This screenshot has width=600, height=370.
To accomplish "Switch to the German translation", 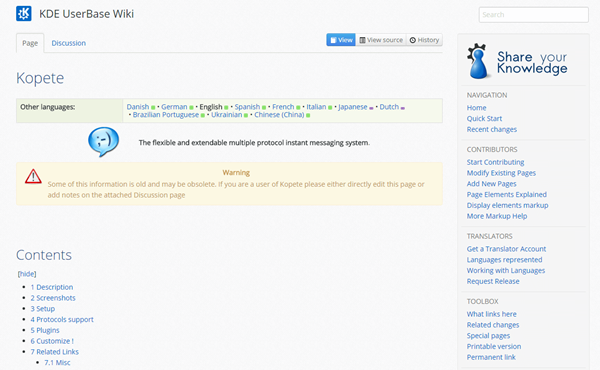I will pyautogui.click(x=174, y=107).
